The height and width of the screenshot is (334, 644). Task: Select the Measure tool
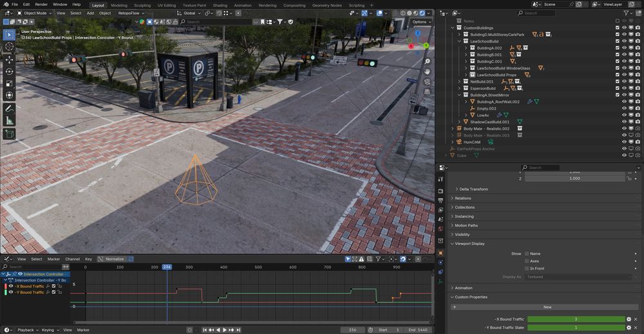tap(9, 121)
